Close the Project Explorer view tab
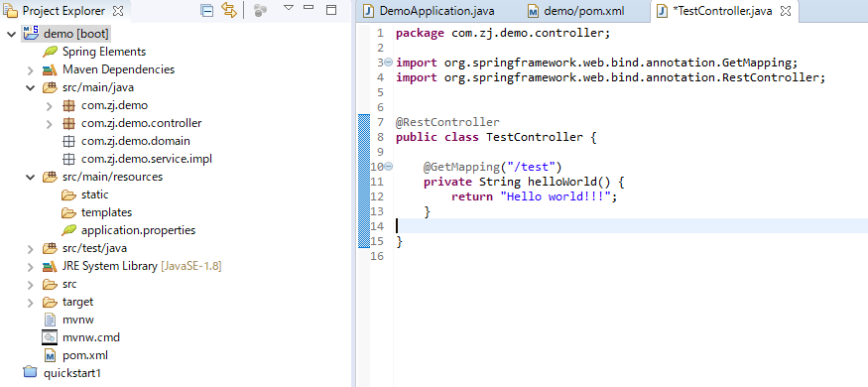 click(118, 11)
